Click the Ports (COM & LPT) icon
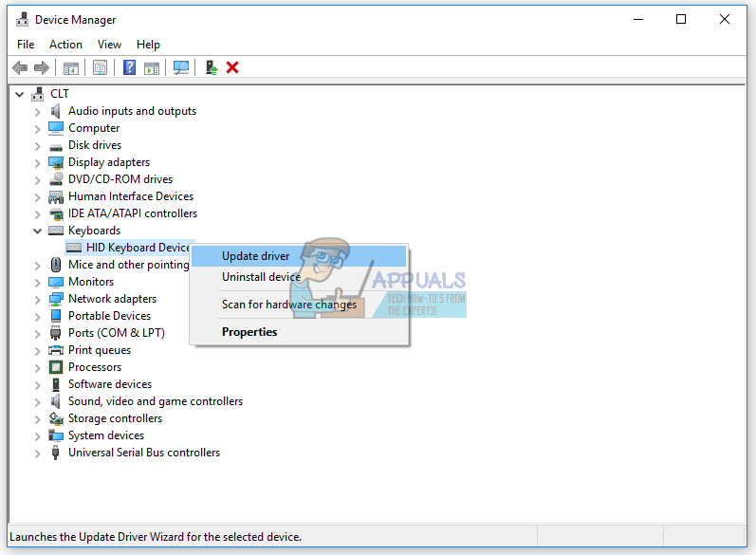The image size is (756, 555). [56, 333]
